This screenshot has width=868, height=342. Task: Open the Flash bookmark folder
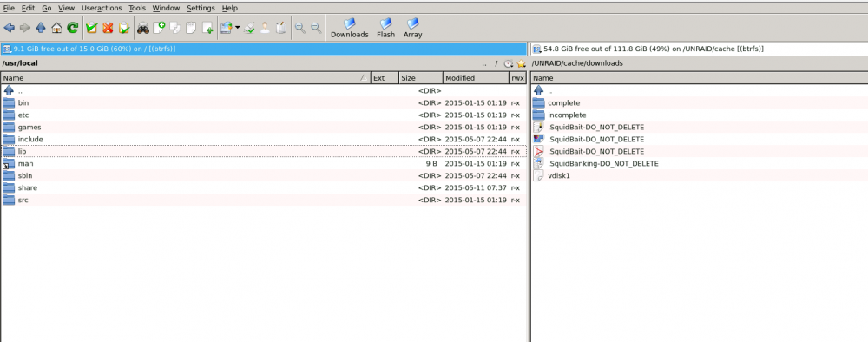[386, 29]
